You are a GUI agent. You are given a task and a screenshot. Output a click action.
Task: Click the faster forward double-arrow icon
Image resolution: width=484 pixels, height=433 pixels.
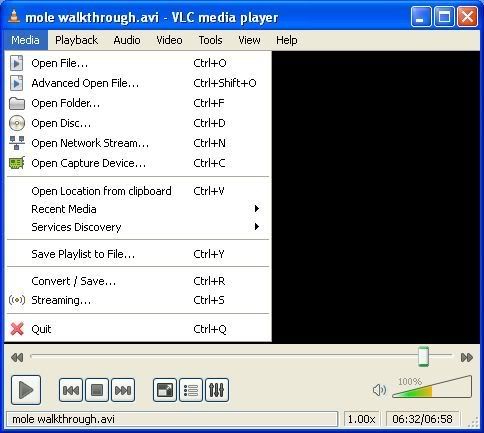(x=467, y=358)
